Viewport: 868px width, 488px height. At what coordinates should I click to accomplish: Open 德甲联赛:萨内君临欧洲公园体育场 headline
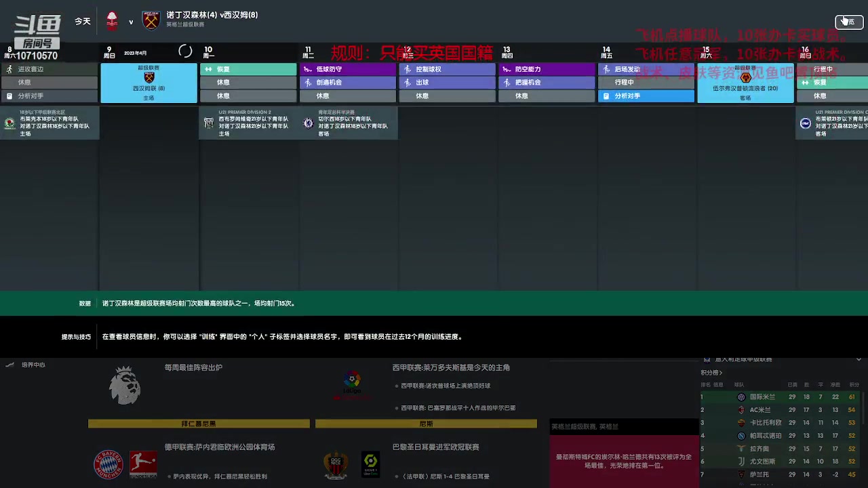[x=220, y=447]
